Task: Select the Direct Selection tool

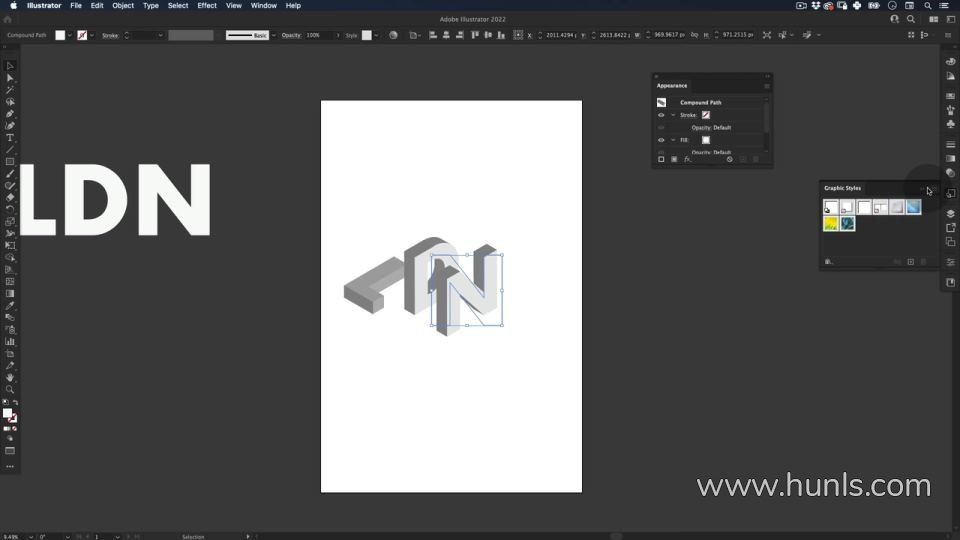Action: point(10,78)
